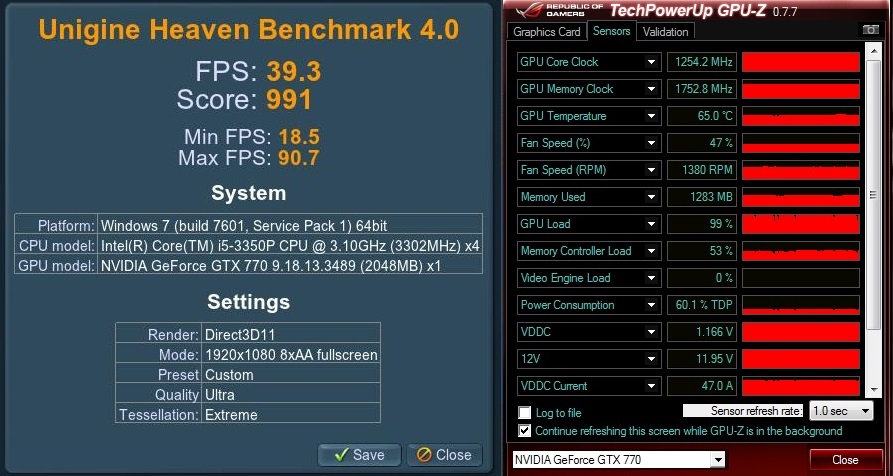
Task: Uncheck Continue refreshing in background checkbox
Action: click(x=525, y=431)
